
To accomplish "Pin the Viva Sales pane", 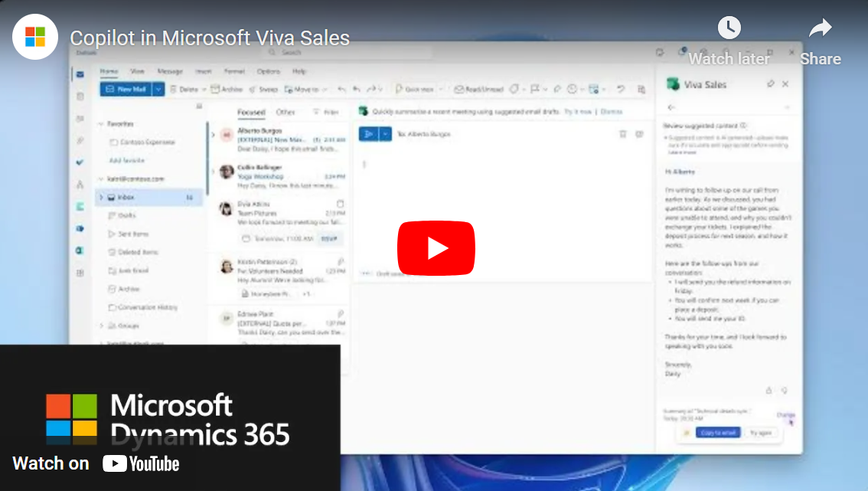I will point(770,84).
